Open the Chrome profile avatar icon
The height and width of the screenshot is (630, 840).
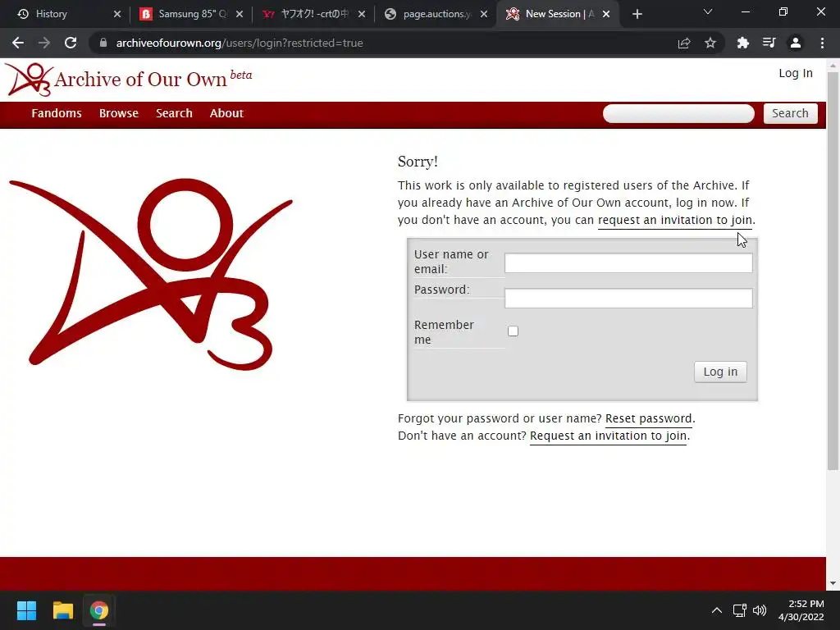pos(796,43)
